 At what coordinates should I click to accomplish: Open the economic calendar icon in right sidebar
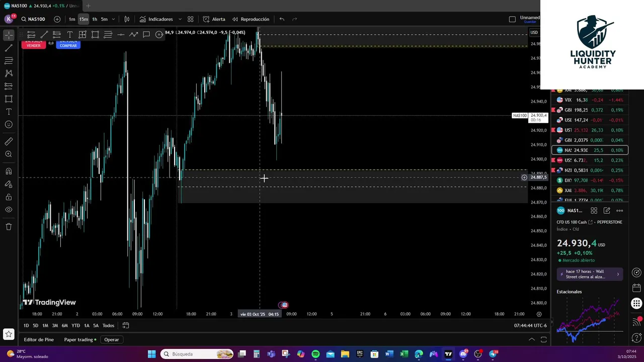coord(637,288)
